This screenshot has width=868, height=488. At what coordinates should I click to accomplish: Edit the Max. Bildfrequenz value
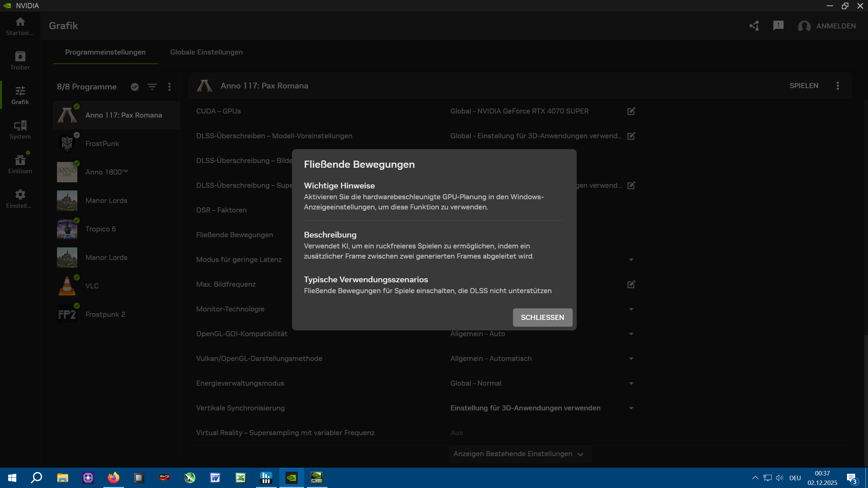click(631, 284)
